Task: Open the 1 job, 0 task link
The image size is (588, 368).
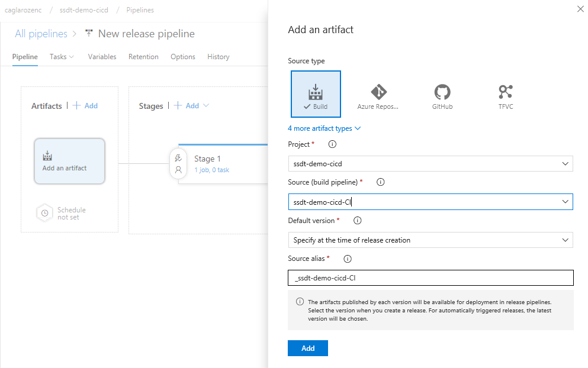Action: (211, 170)
